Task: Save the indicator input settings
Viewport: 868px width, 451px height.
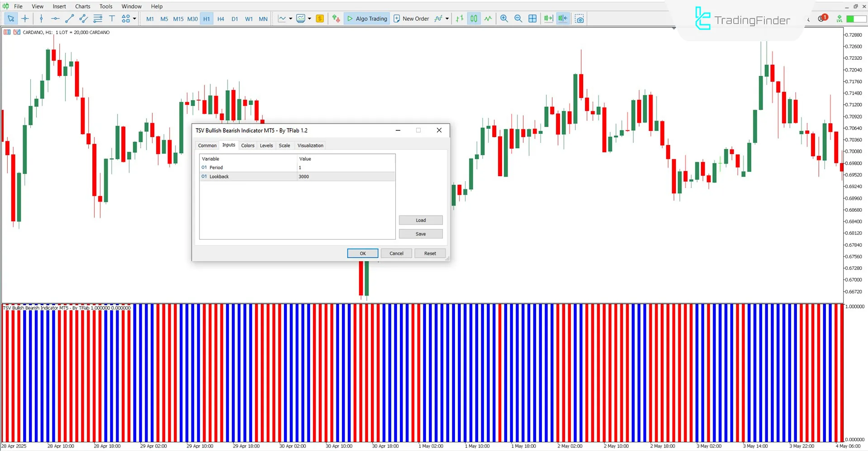Action: (x=420, y=234)
